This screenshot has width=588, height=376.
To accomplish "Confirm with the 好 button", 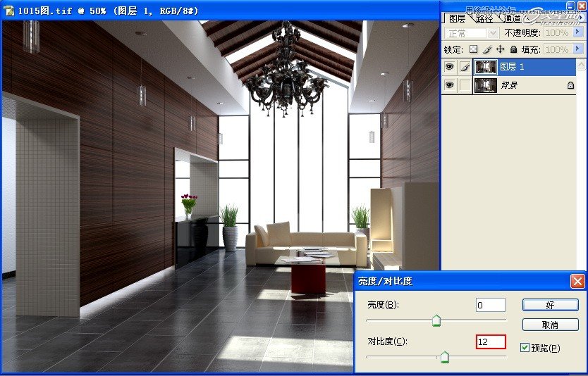I will (550, 305).
